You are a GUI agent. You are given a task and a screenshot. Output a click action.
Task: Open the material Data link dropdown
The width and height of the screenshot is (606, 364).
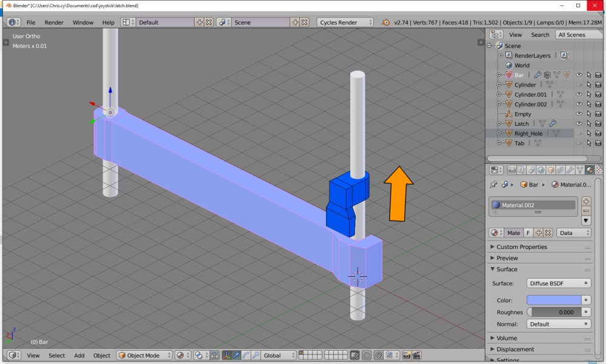(x=573, y=233)
